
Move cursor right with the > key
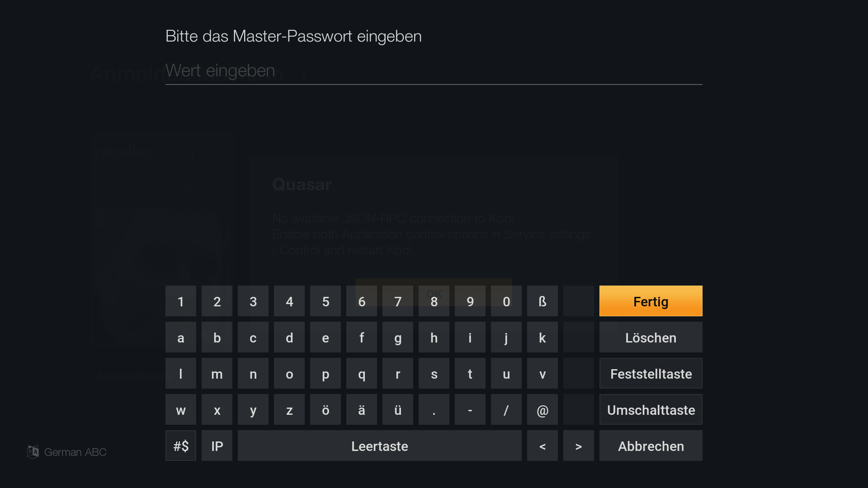pyautogui.click(x=579, y=446)
